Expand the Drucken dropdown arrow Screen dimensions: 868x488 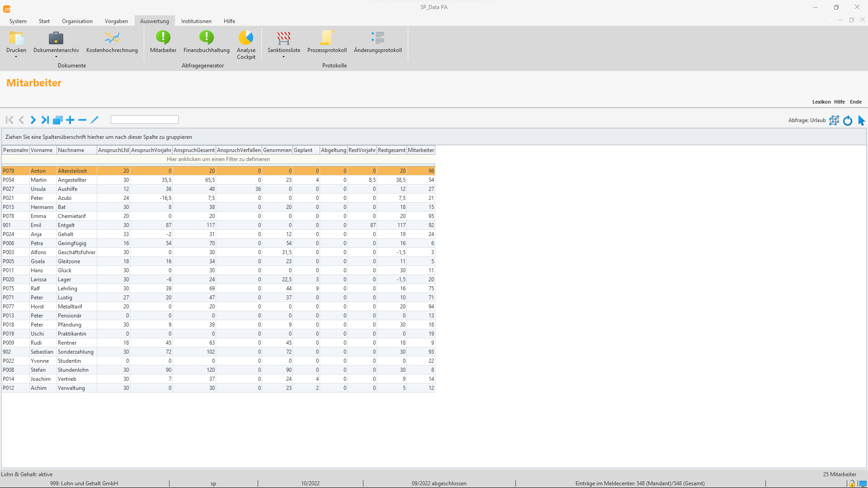16,57
